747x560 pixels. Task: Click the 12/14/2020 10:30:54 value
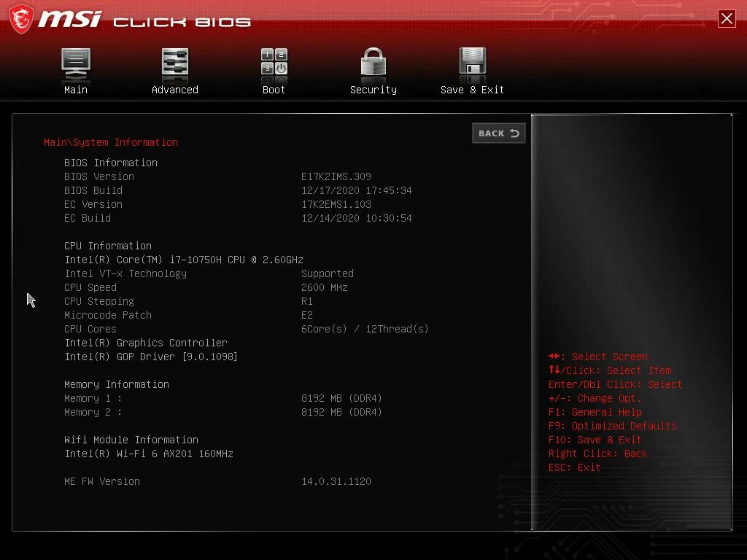356,218
